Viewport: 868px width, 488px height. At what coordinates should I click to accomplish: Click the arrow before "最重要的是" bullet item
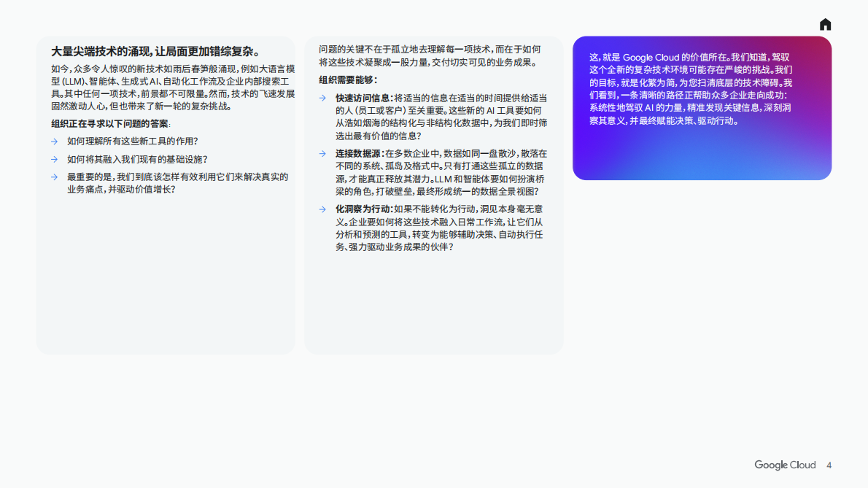click(53, 176)
